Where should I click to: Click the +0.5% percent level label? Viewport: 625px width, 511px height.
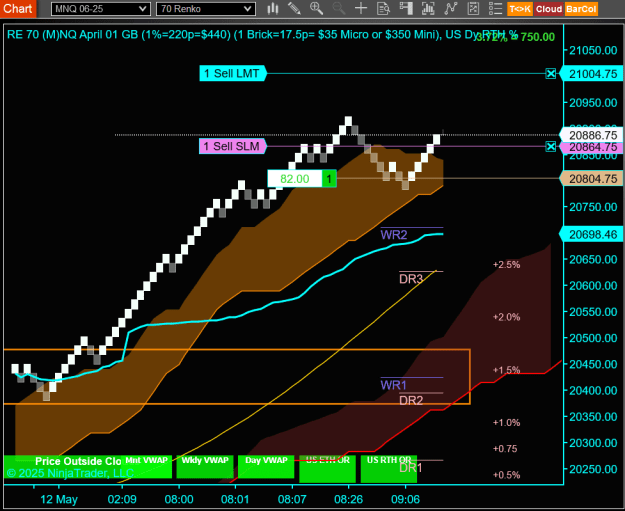pos(506,475)
